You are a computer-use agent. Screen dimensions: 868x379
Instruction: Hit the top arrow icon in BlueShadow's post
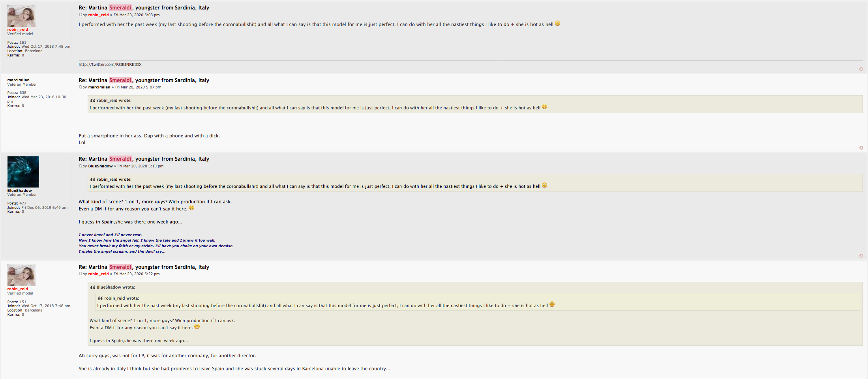(x=861, y=256)
